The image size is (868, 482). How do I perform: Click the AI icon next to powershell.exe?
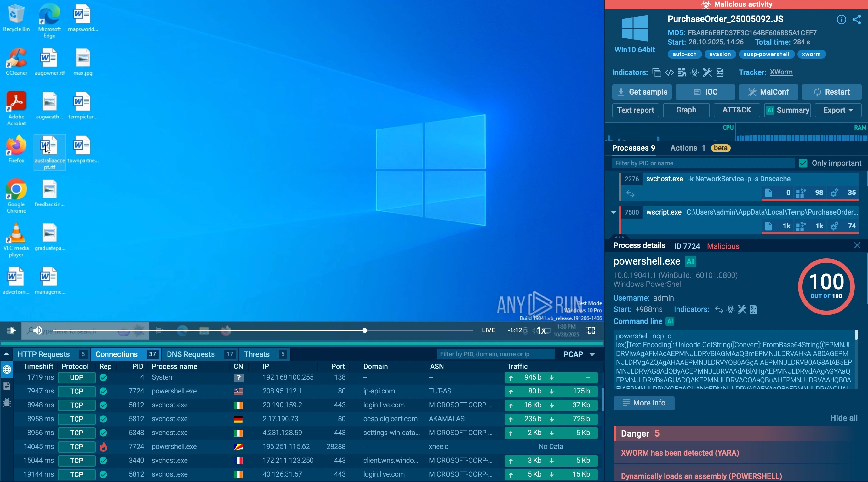click(x=690, y=261)
